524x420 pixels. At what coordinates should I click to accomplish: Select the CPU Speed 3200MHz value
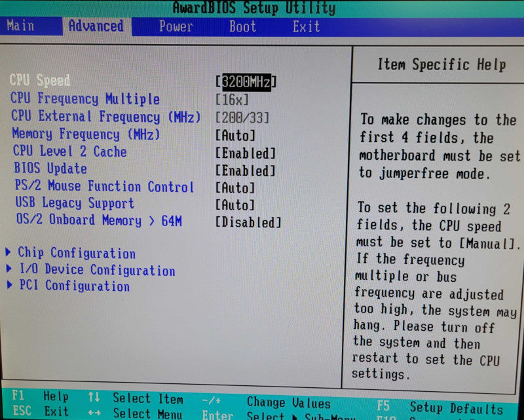pyautogui.click(x=246, y=82)
